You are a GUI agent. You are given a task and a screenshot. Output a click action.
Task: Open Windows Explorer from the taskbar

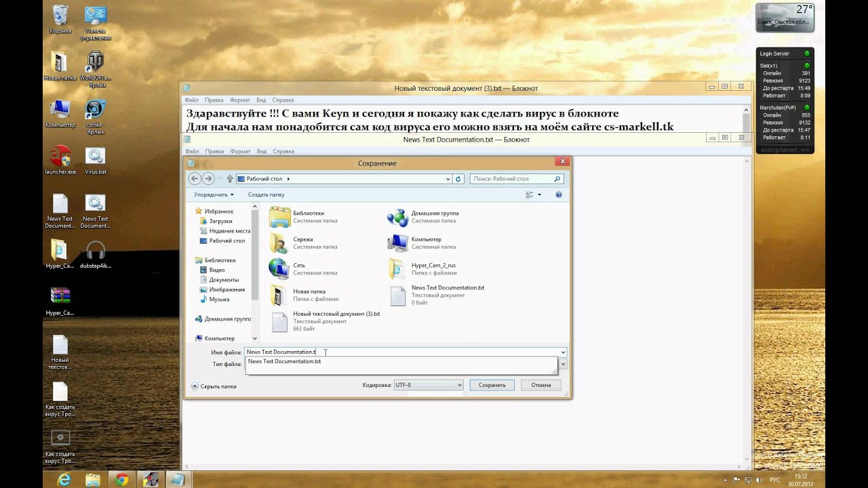click(92, 480)
